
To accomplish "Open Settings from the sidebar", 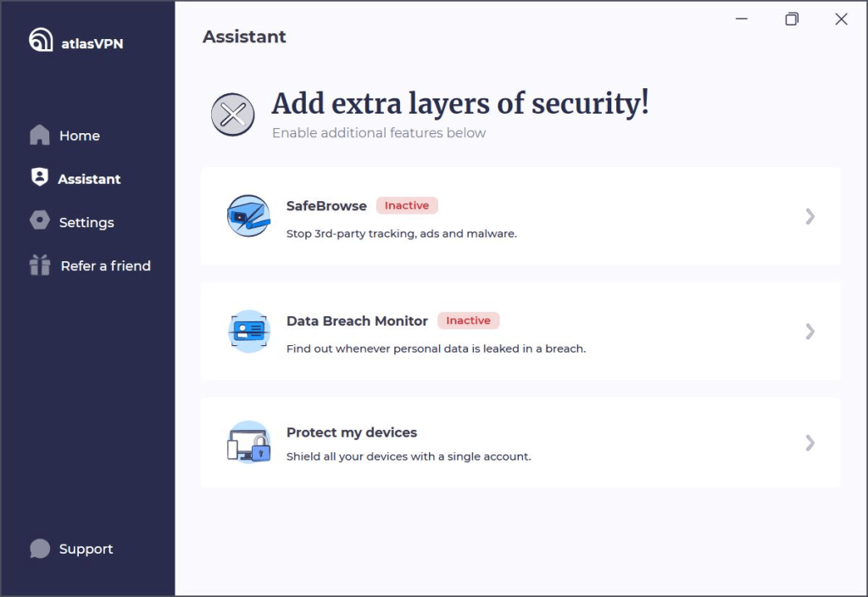I will coord(86,223).
